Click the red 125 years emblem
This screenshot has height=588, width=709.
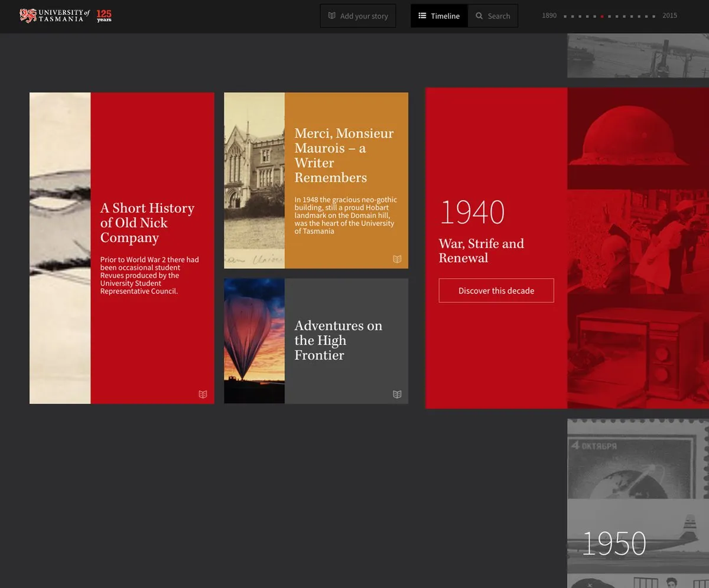(104, 15)
